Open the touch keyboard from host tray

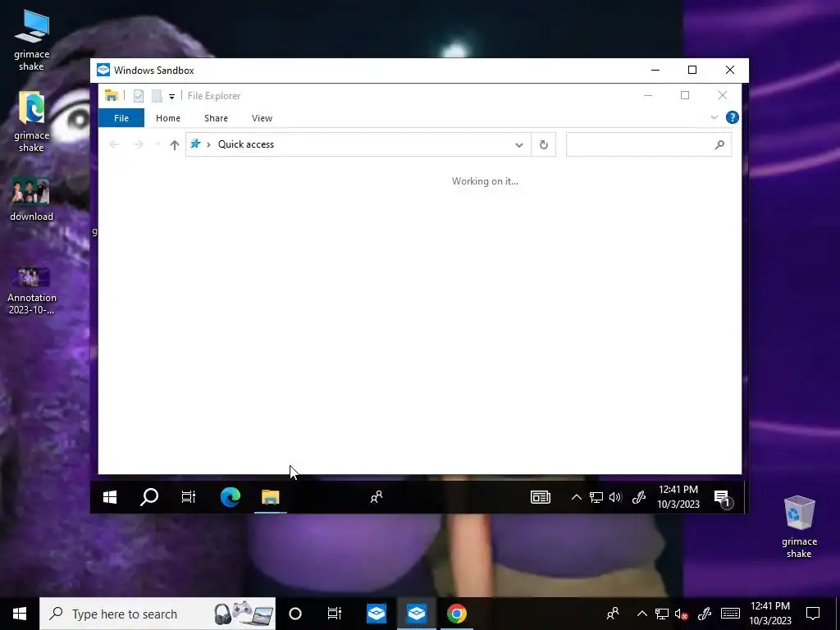(x=730, y=614)
